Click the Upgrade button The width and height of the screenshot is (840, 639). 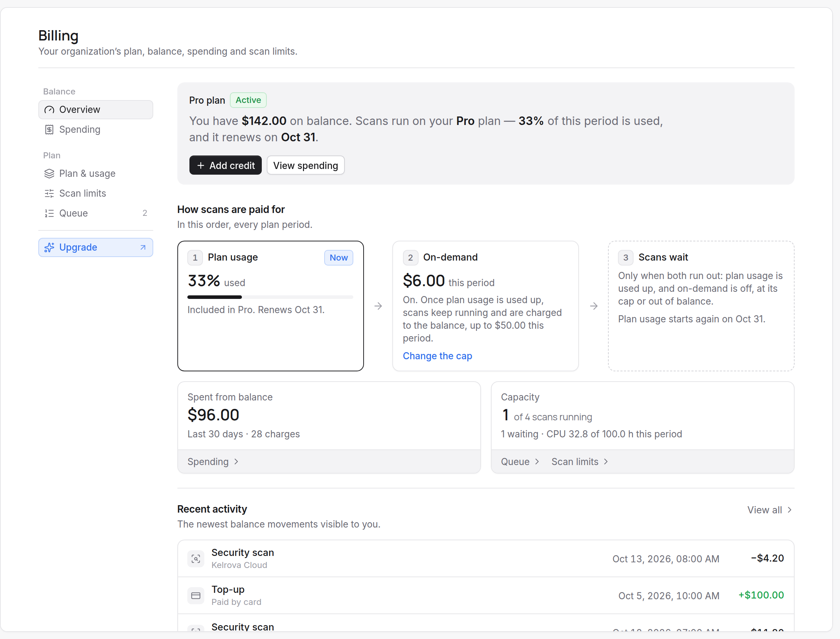(x=95, y=247)
